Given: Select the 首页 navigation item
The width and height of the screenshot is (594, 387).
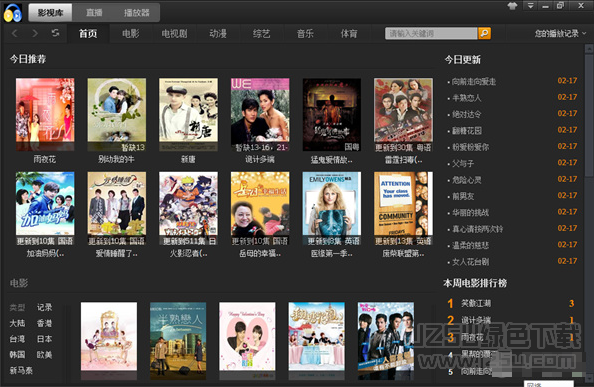Looking at the screenshot, I should coord(88,34).
